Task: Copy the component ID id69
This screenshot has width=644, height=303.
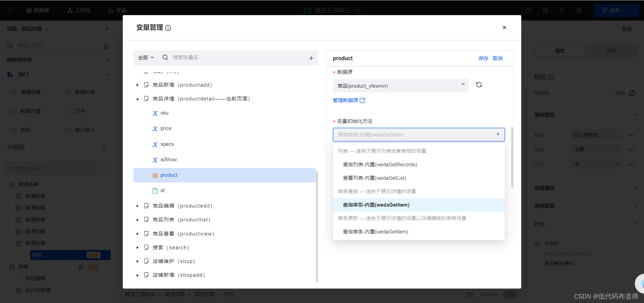Action: pos(632,93)
